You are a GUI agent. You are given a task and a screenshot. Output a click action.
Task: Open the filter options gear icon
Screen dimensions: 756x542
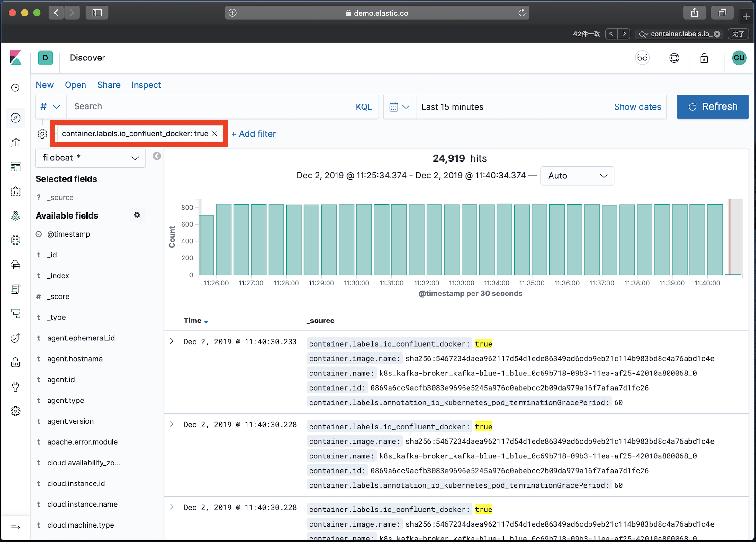point(42,134)
